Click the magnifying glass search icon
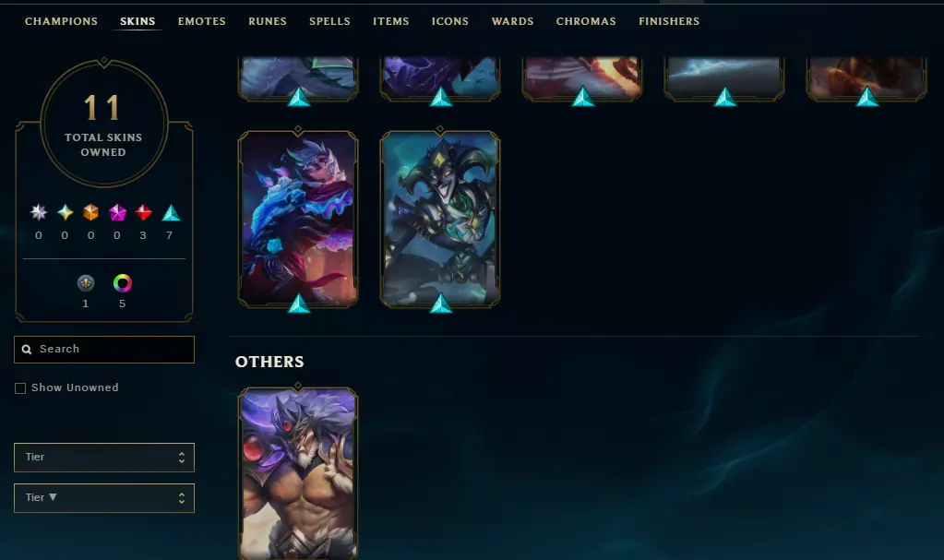Viewport: 944px width, 560px height. tap(27, 350)
